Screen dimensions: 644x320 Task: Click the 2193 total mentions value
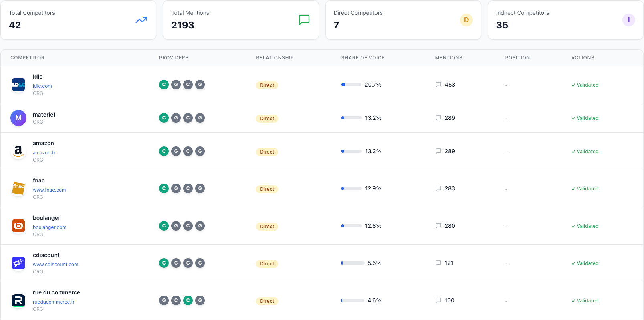(x=183, y=25)
